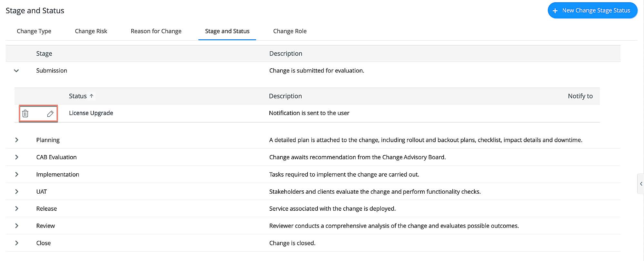Image resolution: width=644 pixels, height=261 pixels.
Task: Open the right side panel arrow
Action: tap(641, 184)
